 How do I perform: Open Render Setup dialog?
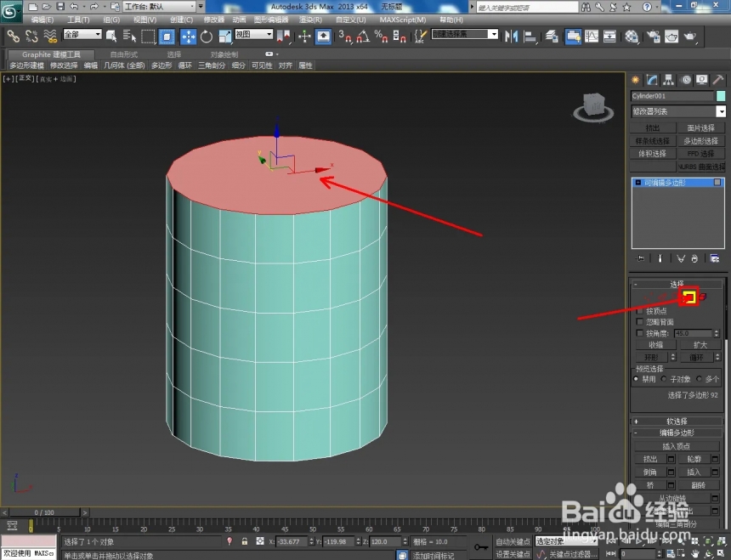pos(653,36)
